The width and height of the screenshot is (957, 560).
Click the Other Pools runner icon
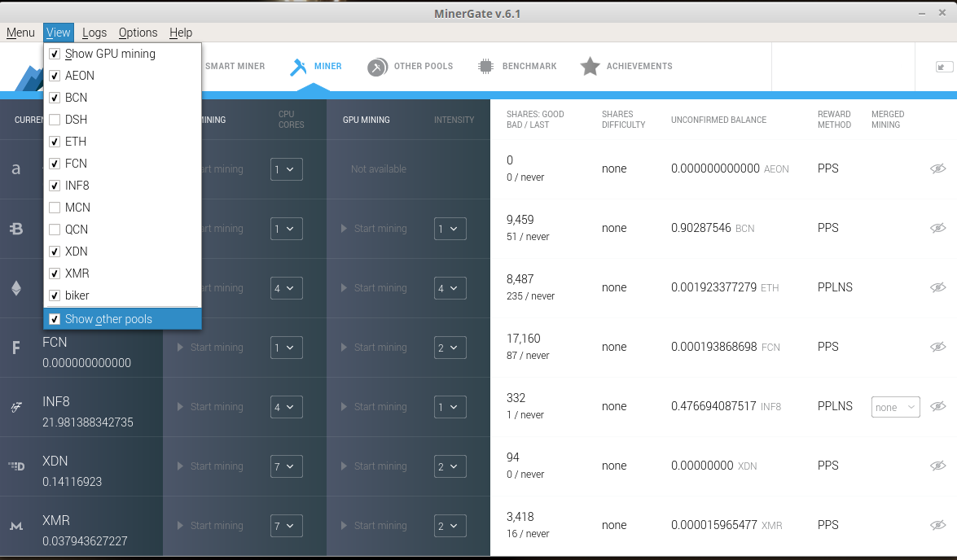377,67
